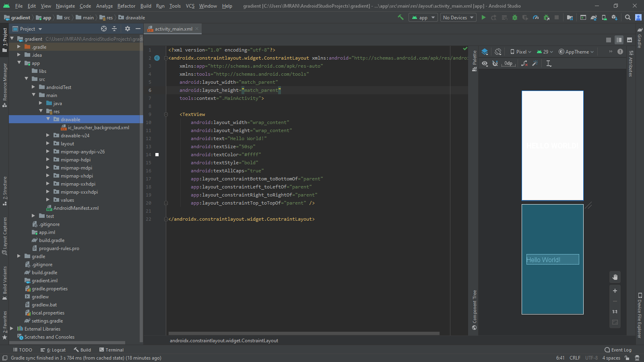Switch editor to Split view
This screenshot has height=362, width=644.
pos(619,40)
